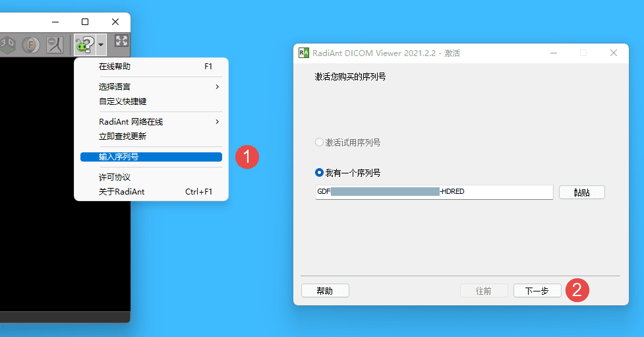Click the green ant help icon
Image resolution: width=644 pixels, height=337 pixels.
(84, 45)
